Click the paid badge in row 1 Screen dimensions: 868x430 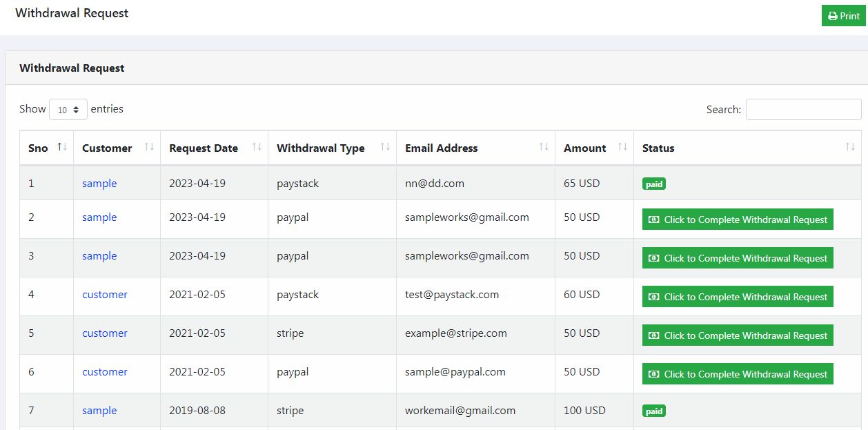[654, 184]
